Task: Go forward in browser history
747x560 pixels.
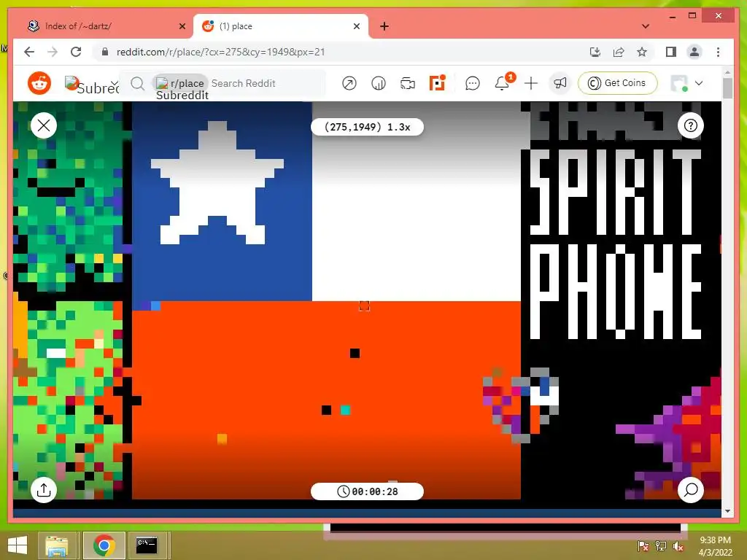Action: pyautogui.click(x=53, y=52)
